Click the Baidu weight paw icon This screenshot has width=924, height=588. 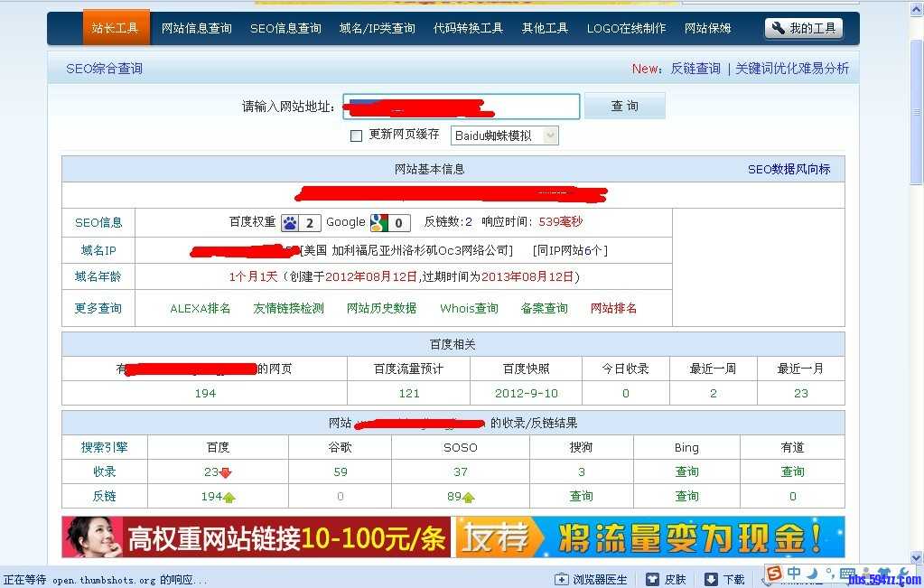click(290, 223)
